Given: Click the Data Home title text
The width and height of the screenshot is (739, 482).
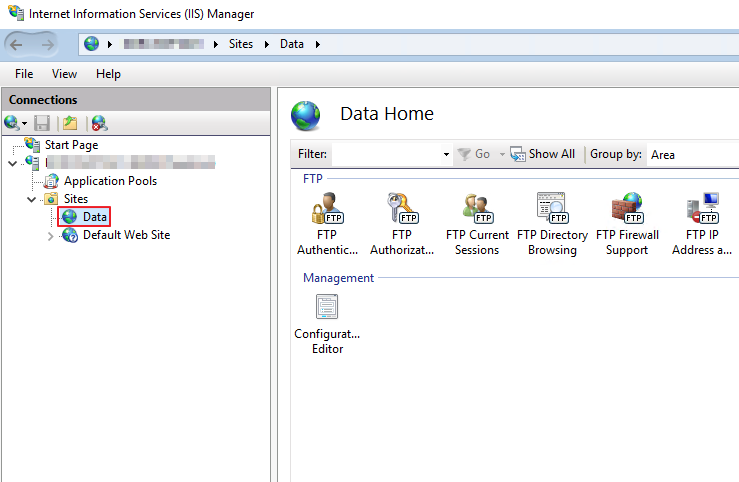Looking at the screenshot, I should point(387,114).
